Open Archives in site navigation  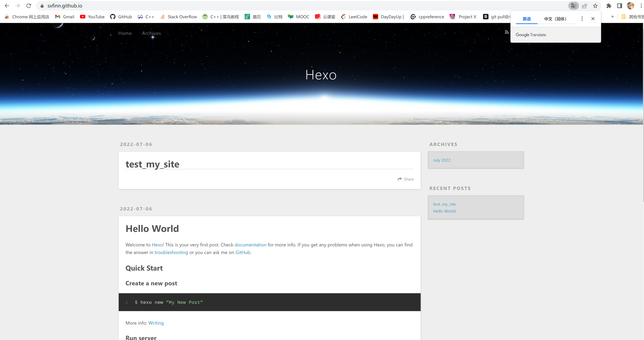(151, 33)
